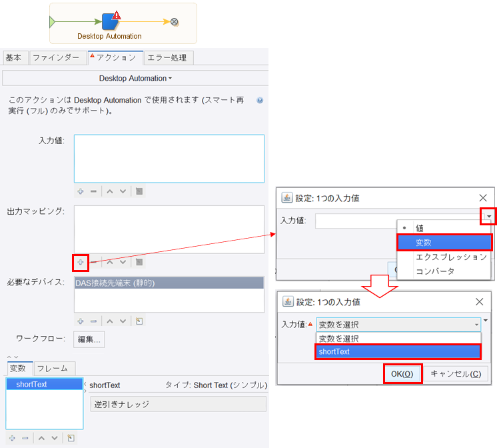The image size is (497, 448).
Task: Remove selected 出力マッピング entry
Action: point(93,263)
